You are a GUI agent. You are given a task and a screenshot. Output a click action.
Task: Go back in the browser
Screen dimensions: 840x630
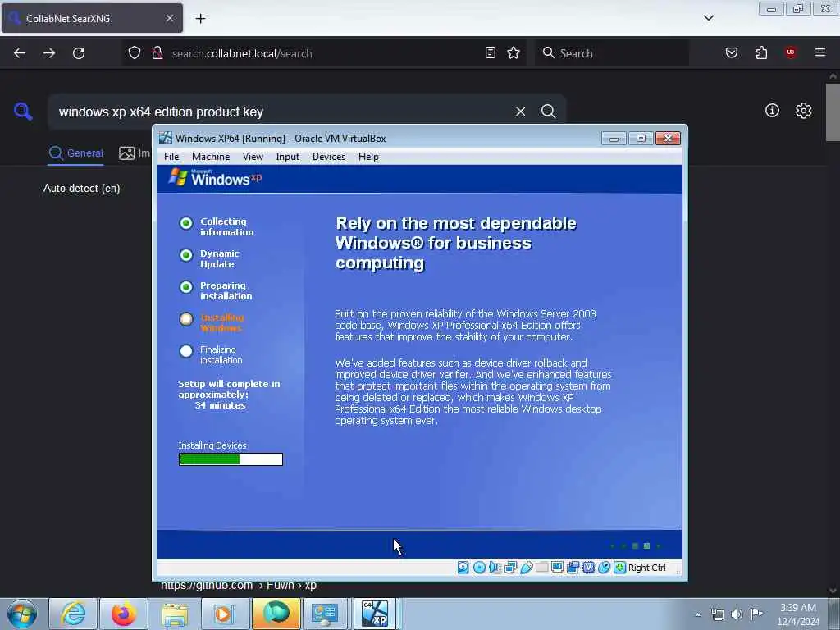(20, 53)
